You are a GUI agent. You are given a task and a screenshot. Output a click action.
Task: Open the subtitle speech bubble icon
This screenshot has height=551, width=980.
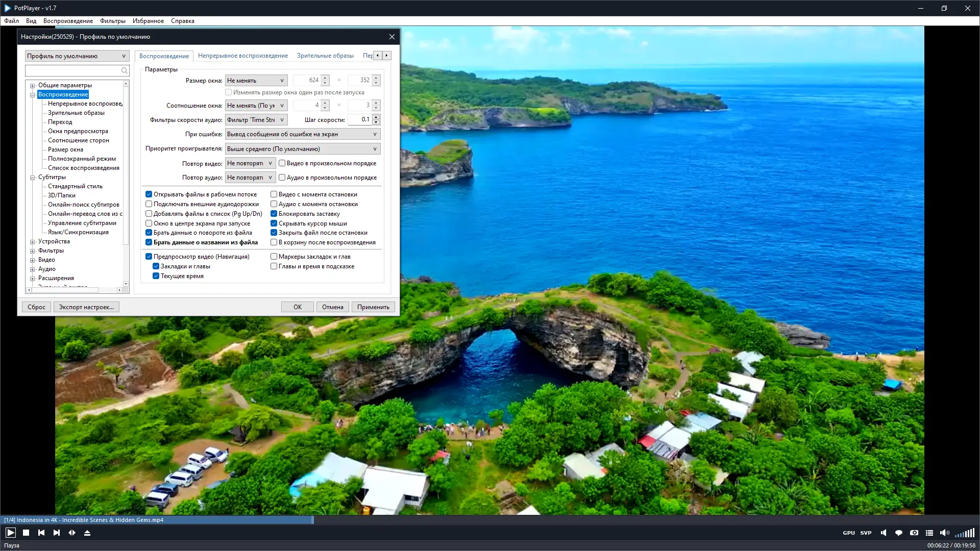[x=899, y=533]
